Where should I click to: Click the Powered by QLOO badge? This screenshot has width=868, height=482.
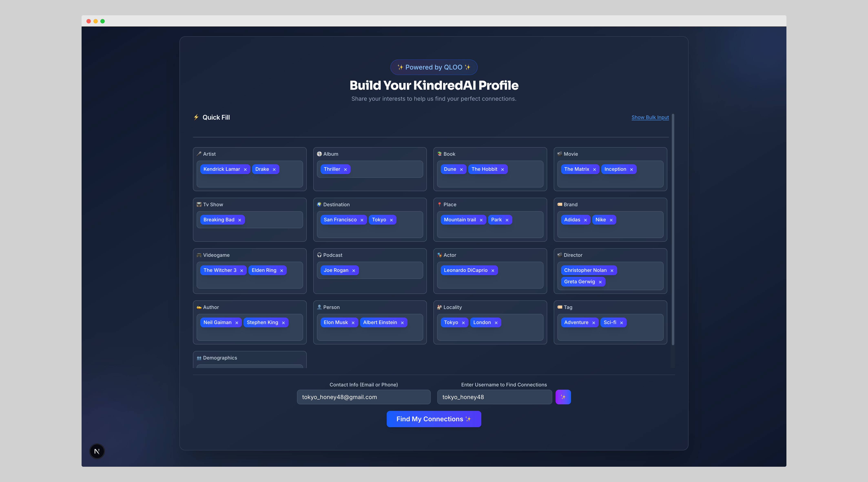pyautogui.click(x=434, y=67)
